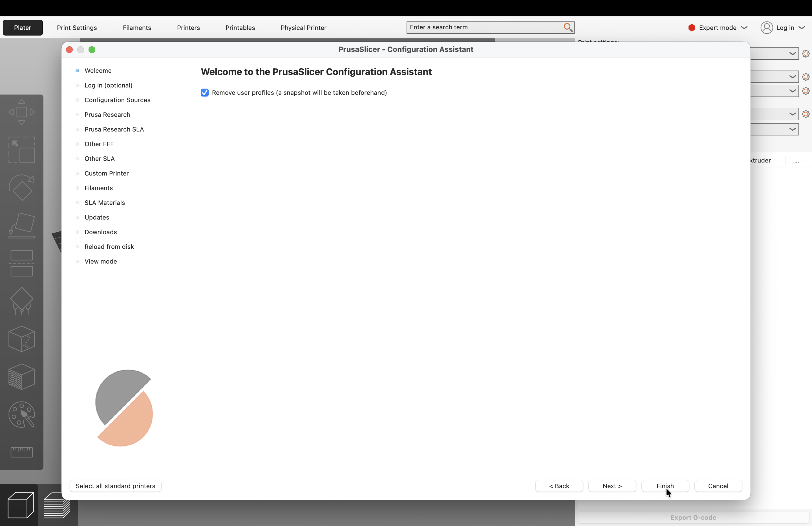Click the red Expert mode hexagon icon

point(692,28)
